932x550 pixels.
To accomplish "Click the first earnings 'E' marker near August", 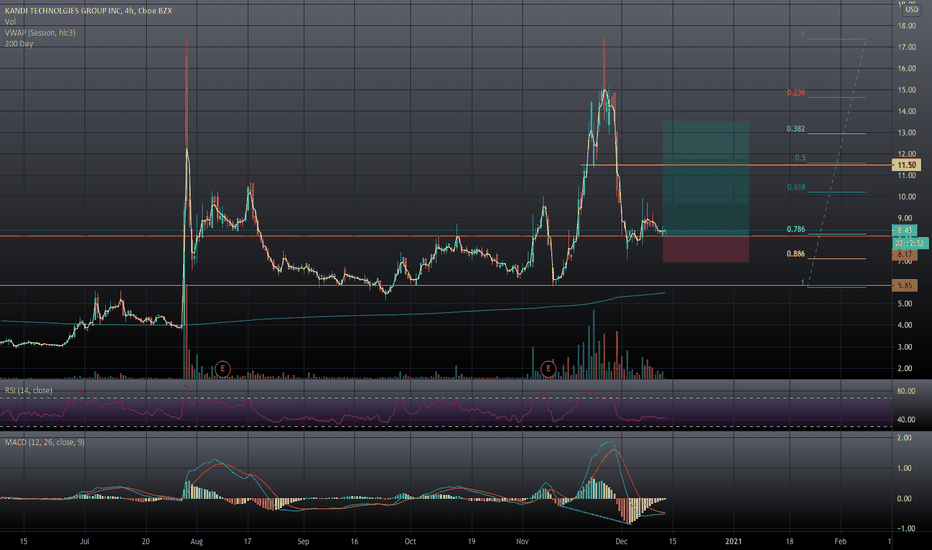I will 222,369.
